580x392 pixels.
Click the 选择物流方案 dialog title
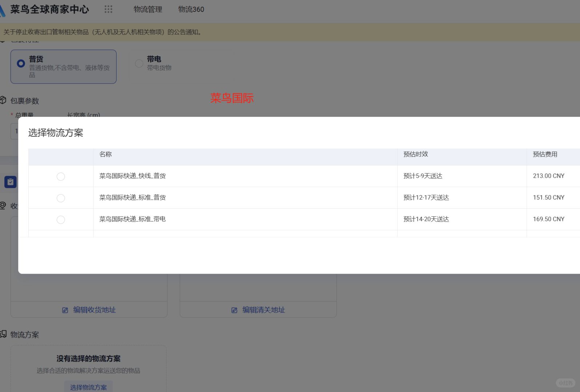coord(56,133)
